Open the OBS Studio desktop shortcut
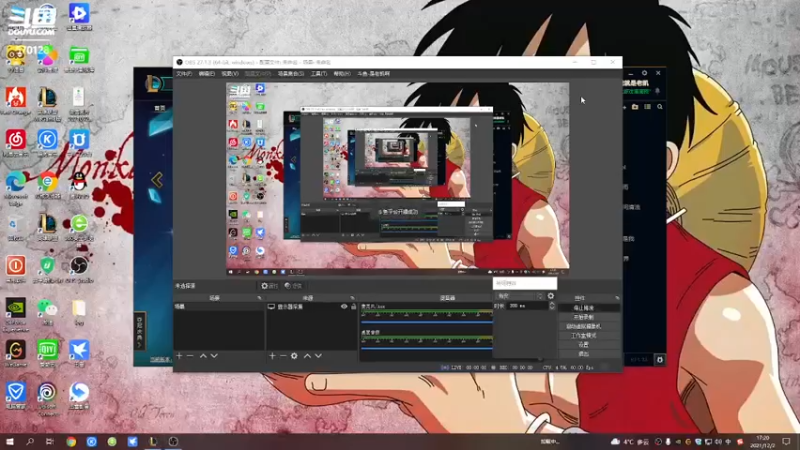 pos(79,266)
